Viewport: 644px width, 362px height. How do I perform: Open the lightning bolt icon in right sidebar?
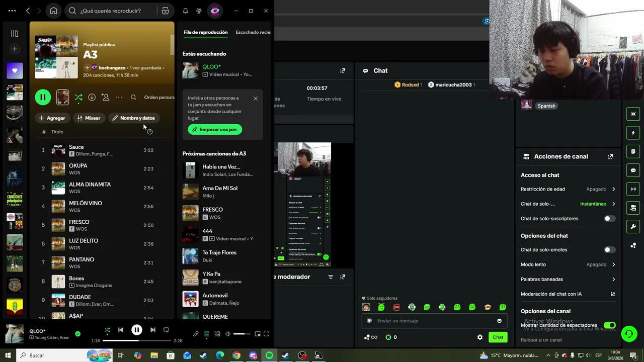click(x=633, y=133)
